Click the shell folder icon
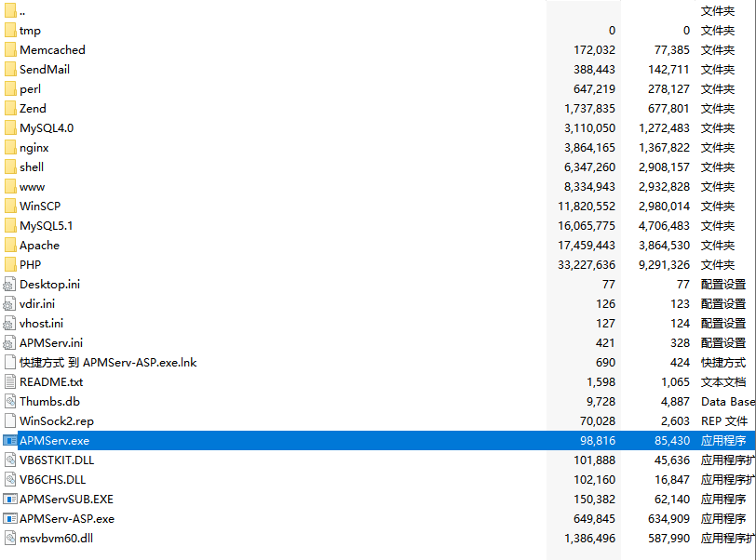The height and width of the screenshot is (560, 756). coord(10,167)
